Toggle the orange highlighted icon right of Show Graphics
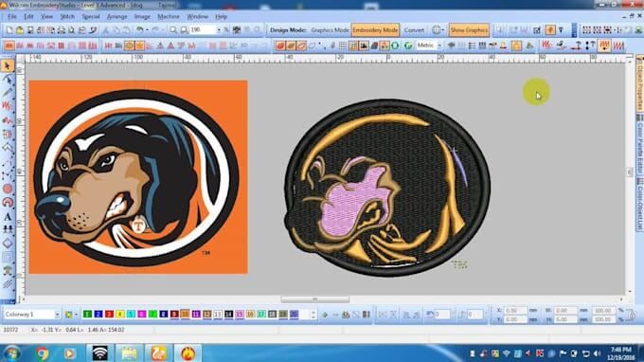The image size is (644, 362). point(550,30)
